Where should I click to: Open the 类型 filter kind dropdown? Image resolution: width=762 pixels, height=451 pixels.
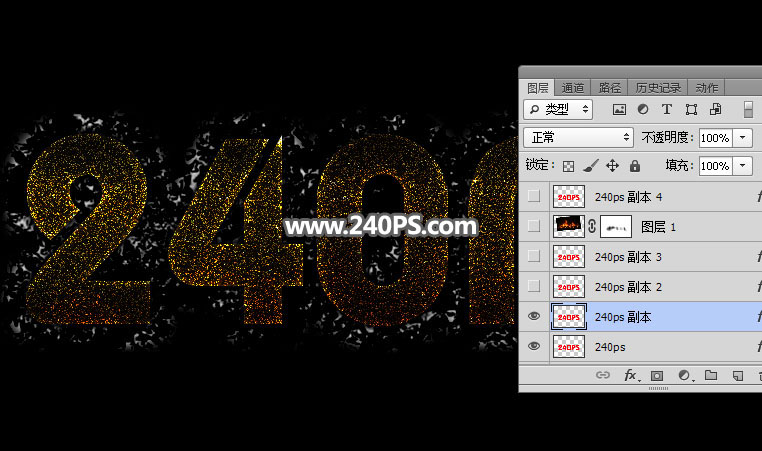(x=558, y=109)
